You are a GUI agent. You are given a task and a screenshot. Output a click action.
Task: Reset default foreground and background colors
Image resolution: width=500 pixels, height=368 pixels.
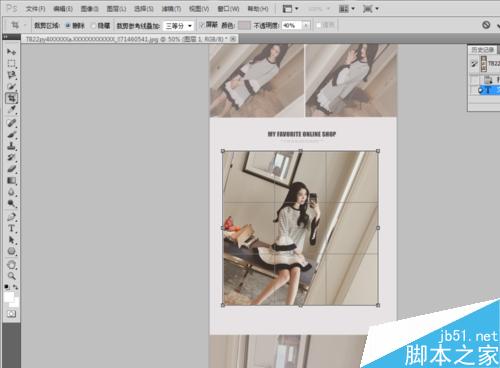[7, 287]
